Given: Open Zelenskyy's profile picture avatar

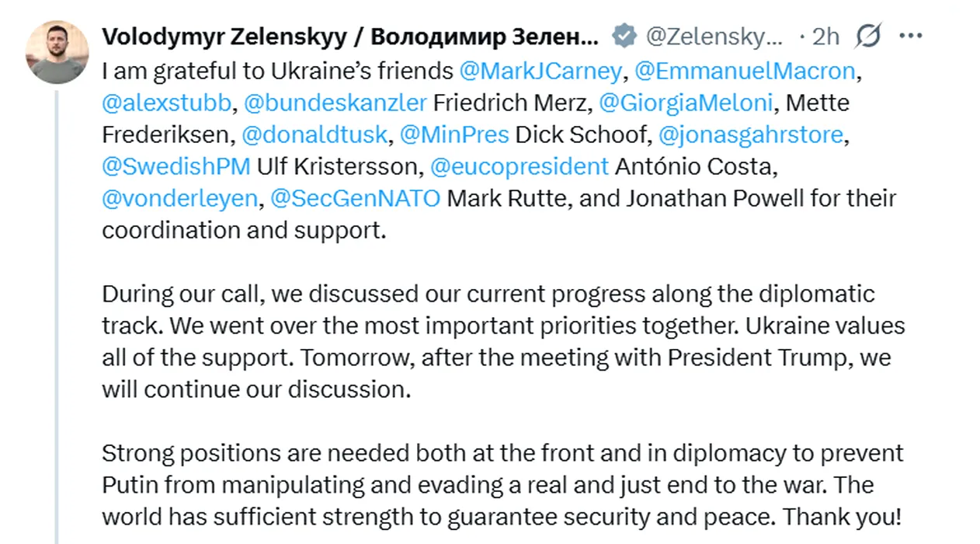Looking at the screenshot, I should point(57,52).
